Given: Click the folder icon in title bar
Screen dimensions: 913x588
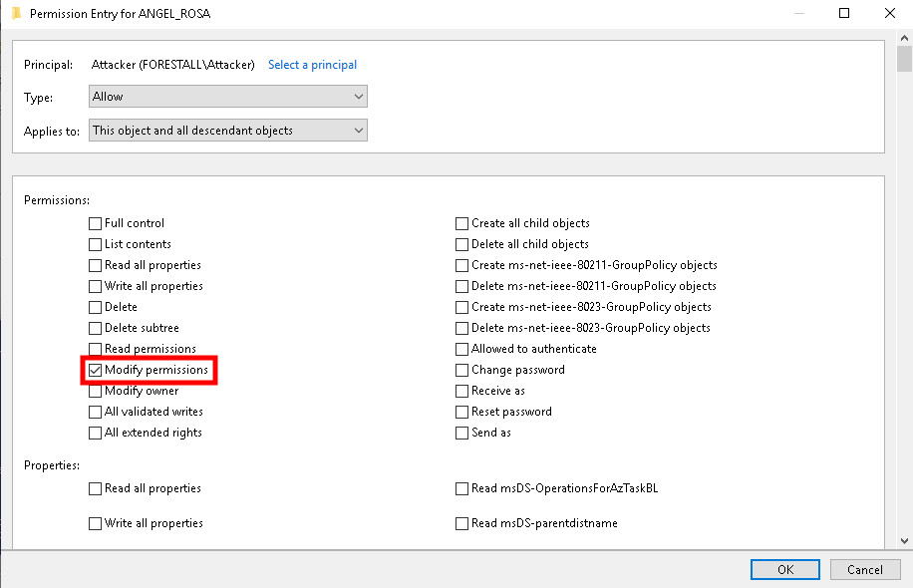Looking at the screenshot, I should [15, 14].
